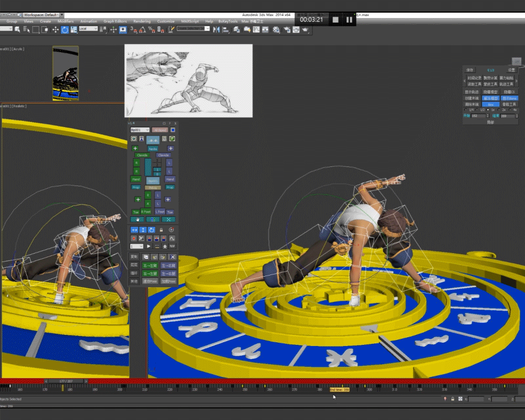
Task: Open the selection filter dropdown at toolbar start
Action: (x=6, y=29)
